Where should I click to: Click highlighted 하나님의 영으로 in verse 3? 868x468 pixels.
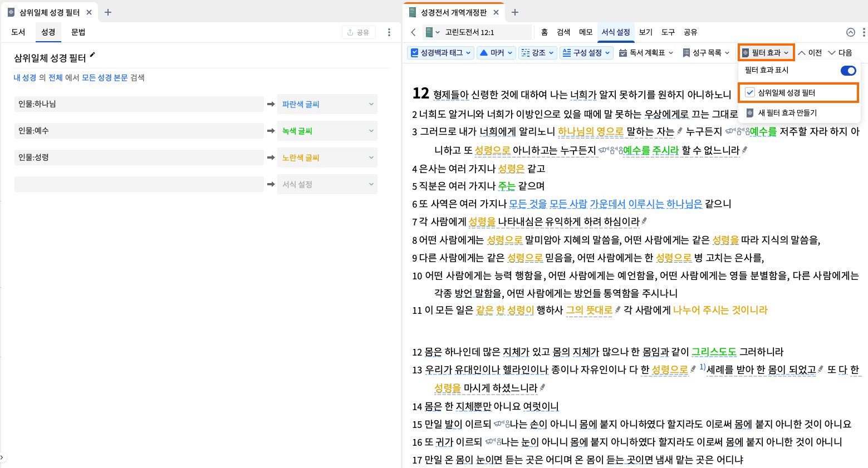[x=591, y=132]
